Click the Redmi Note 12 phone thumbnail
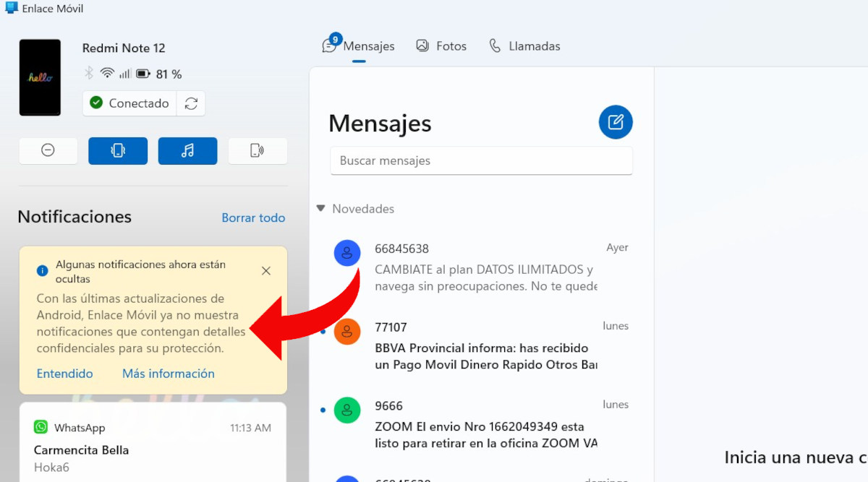Image resolution: width=868 pixels, height=482 pixels. click(40, 77)
